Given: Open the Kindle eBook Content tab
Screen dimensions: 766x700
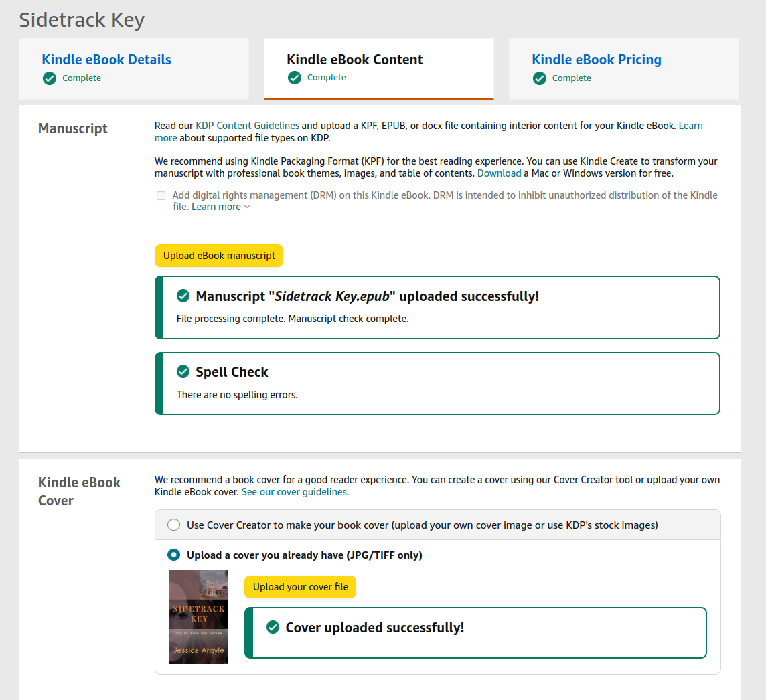Looking at the screenshot, I should 354,60.
